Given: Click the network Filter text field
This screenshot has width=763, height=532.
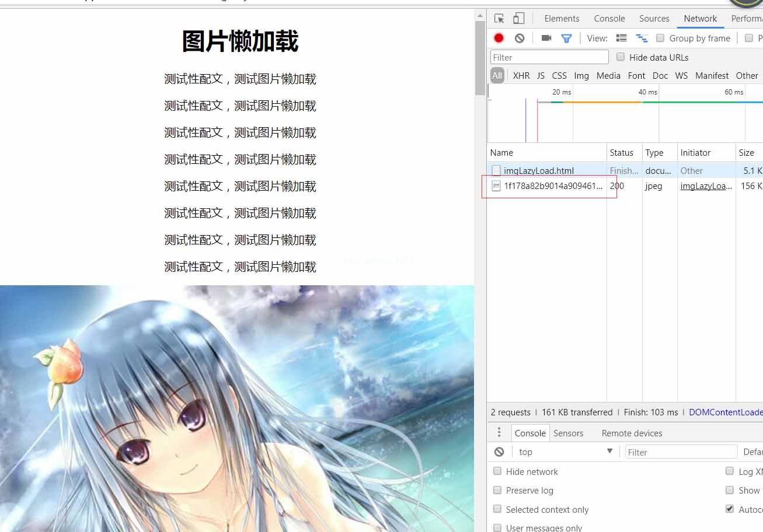Looking at the screenshot, I should [549, 57].
